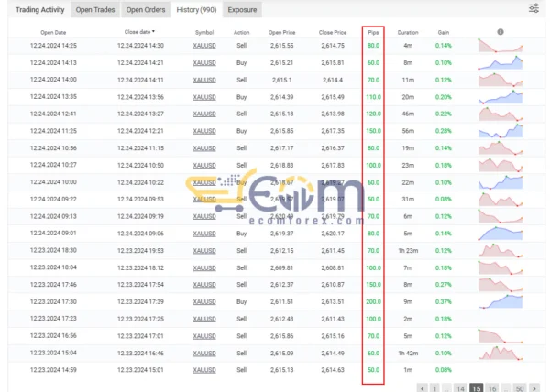
Task: Sort by the Close date column arrow
Action: coord(153,31)
